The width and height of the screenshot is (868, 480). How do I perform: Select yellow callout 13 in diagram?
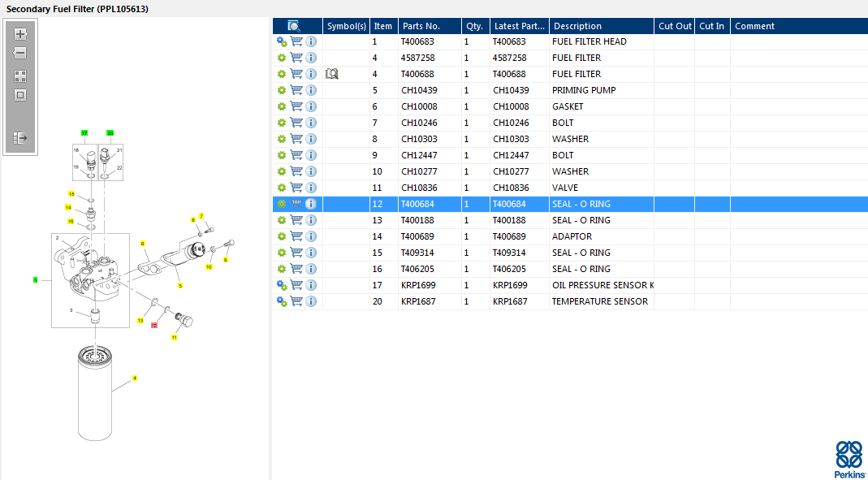click(x=140, y=321)
